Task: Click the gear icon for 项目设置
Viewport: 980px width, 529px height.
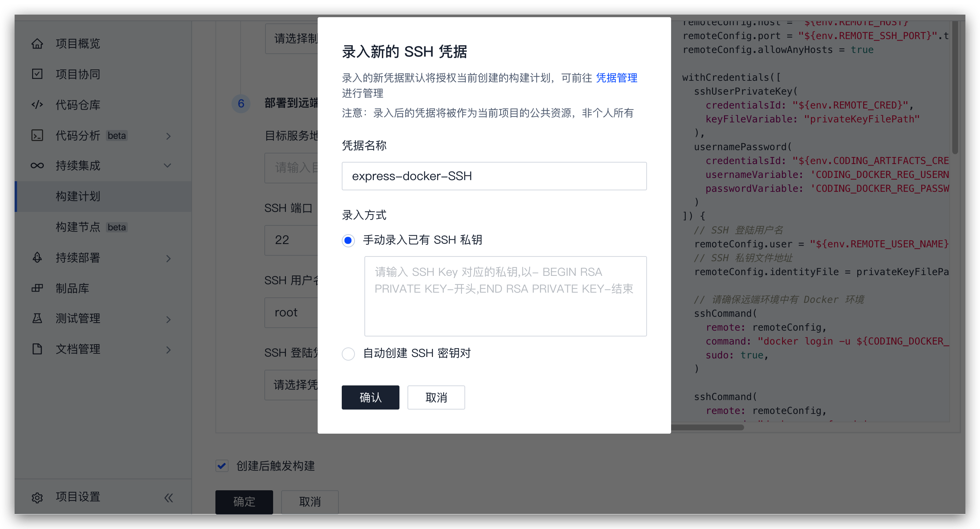Action: (x=37, y=498)
